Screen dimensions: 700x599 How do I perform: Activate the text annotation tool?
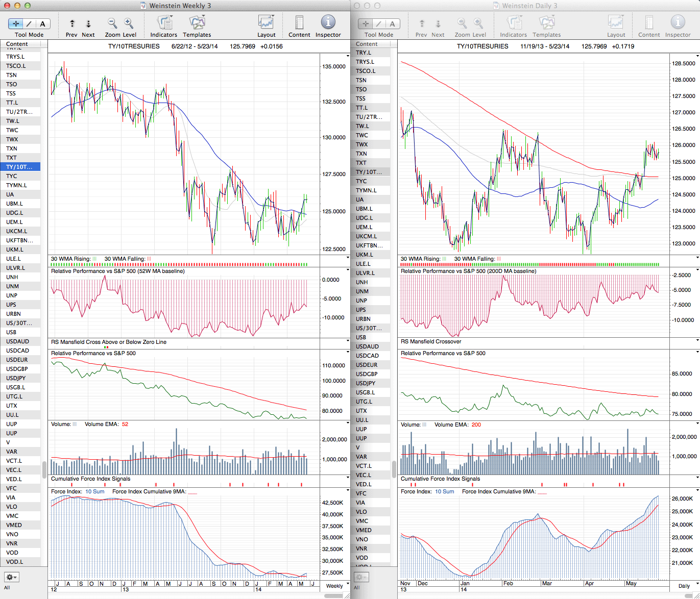coord(42,23)
